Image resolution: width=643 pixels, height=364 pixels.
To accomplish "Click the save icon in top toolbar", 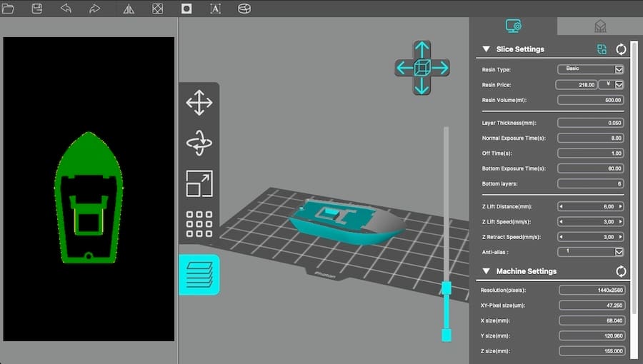I will tap(37, 9).
